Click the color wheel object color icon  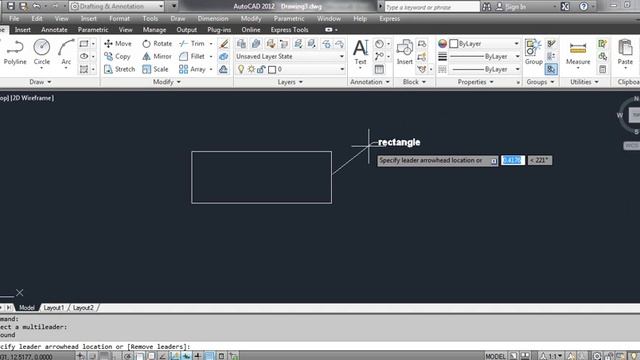click(x=442, y=44)
